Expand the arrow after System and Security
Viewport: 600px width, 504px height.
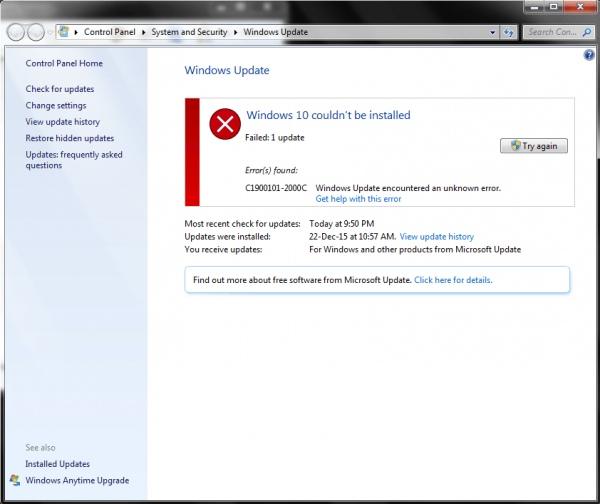click(236, 32)
